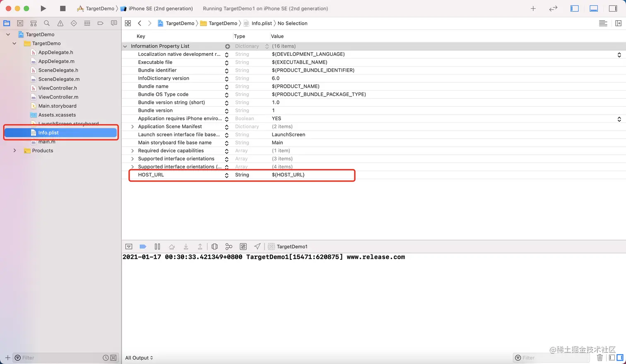The height and width of the screenshot is (364, 626).
Task: Focus the navigator Filter field
Action: click(60, 358)
